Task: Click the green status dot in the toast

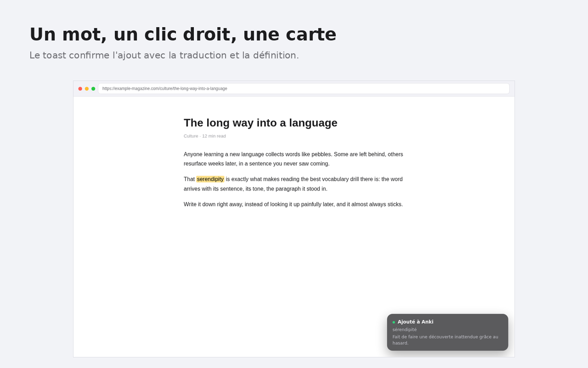Action: 394,322
